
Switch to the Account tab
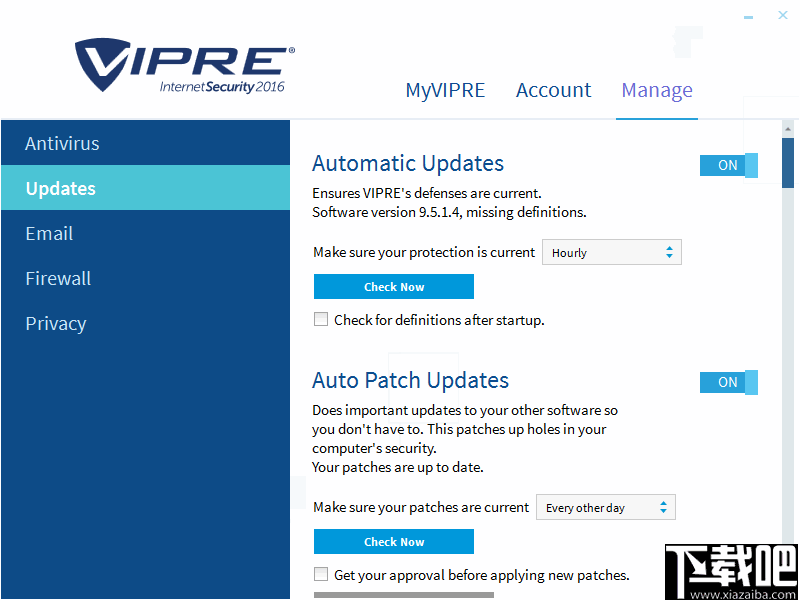pyautogui.click(x=553, y=90)
